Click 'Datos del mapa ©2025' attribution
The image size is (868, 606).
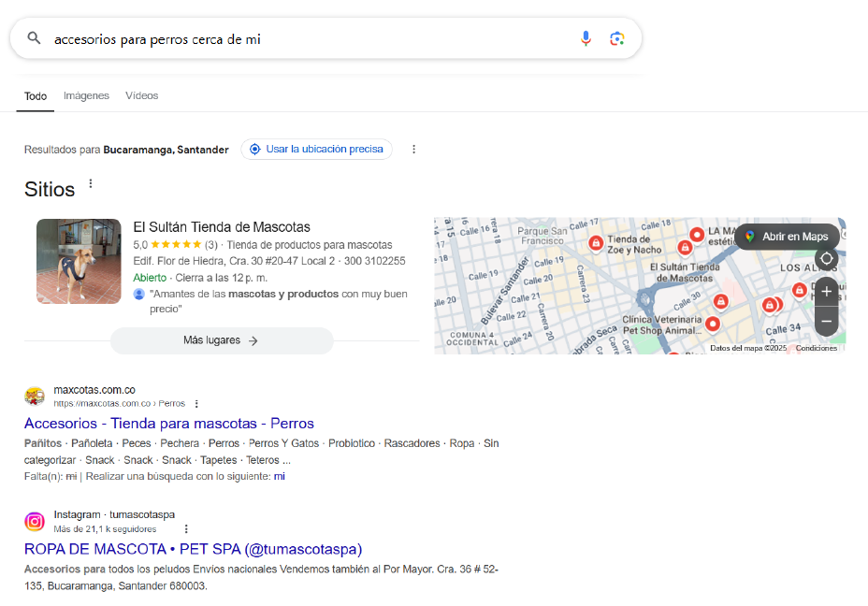[x=748, y=348]
